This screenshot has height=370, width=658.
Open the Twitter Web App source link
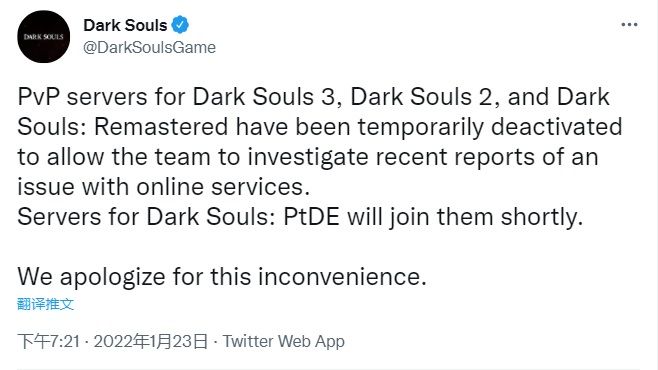pyautogui.click(x=284, y=341)
